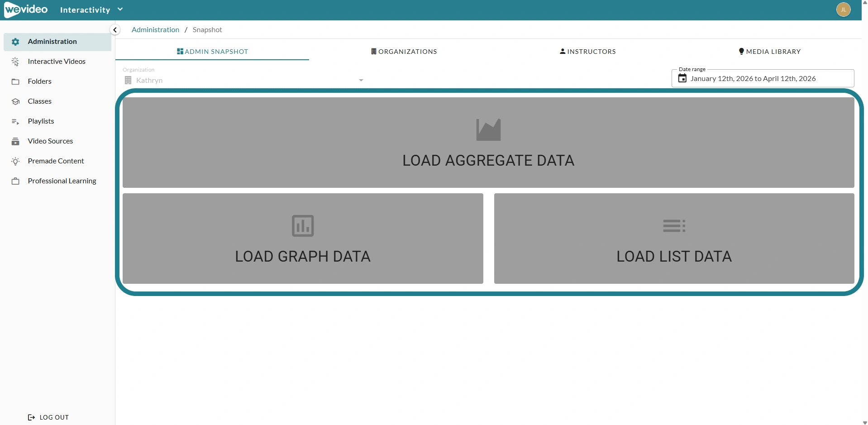Open Administration in the sidebar

click(57, 42)
